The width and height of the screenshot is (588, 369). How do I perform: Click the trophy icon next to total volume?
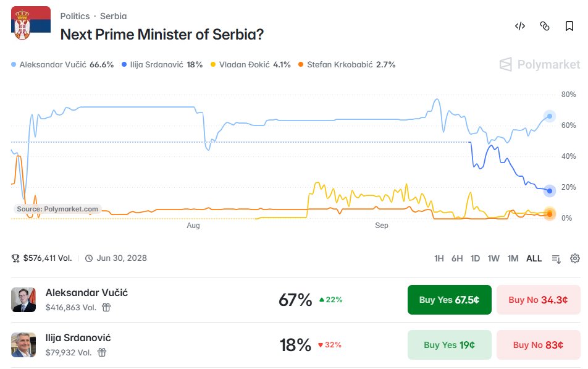point(15,258)
